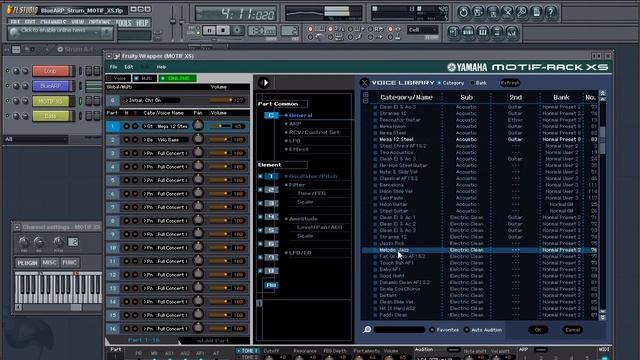Open the piano roll window icon

tap(482, 32)
